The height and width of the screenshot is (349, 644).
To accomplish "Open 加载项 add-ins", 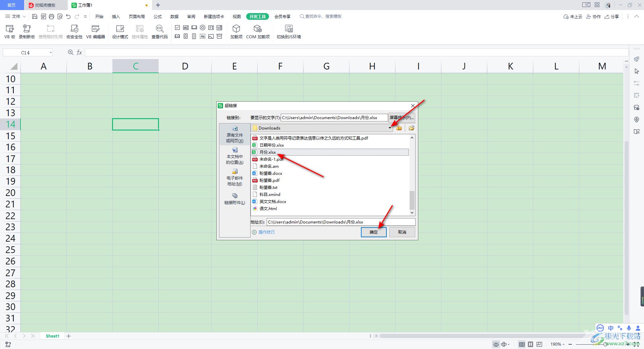I will tap(236, 32).
